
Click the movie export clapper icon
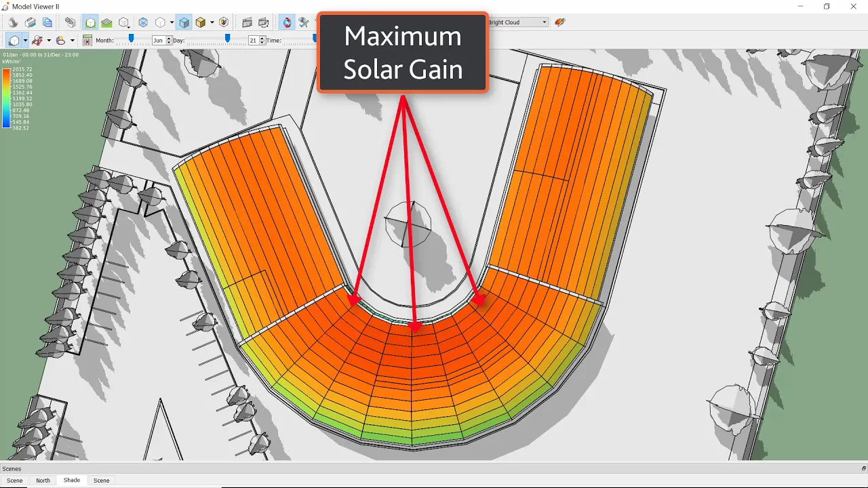pyautogui.click(x=264, y=22)
